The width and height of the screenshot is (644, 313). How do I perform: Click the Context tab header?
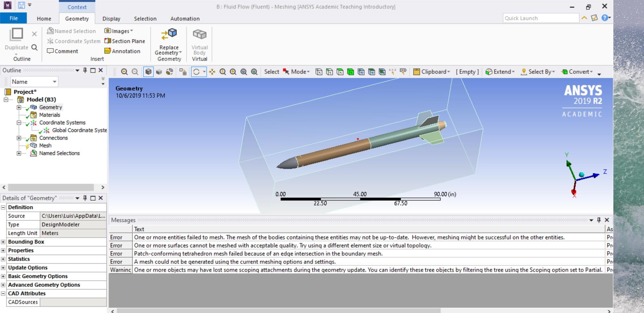pyautogui.click(x=77, y=7)
